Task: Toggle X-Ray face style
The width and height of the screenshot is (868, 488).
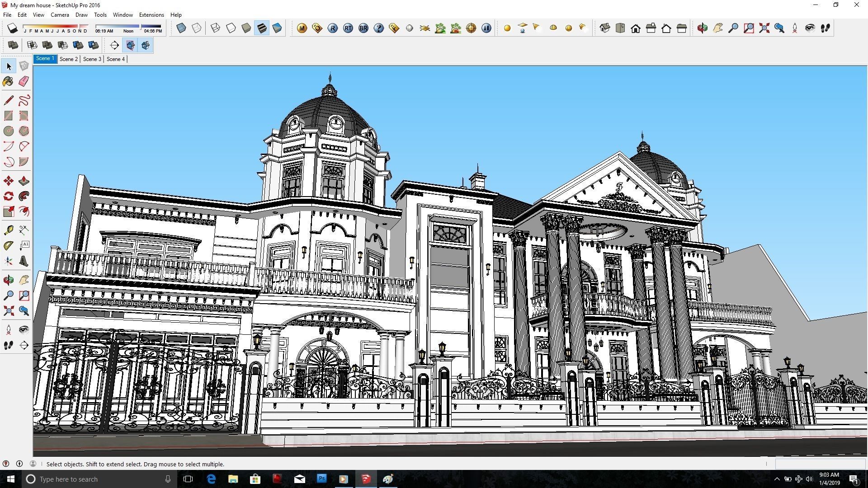Action: coord(181,28)
